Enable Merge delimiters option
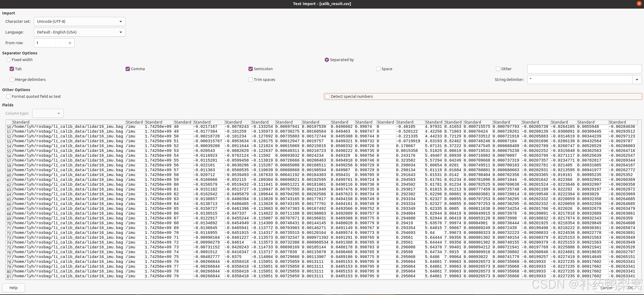Image resolution: width=644 pixels, height=295 pixels. 12,80
